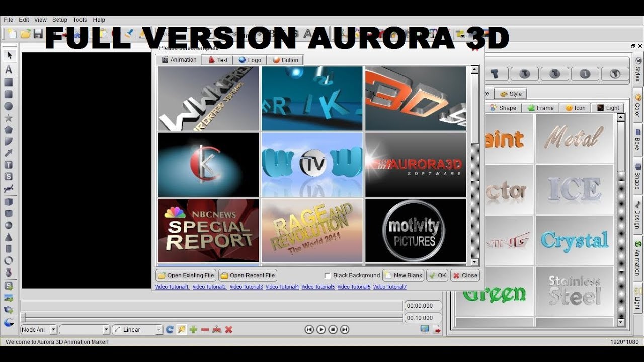Screen dimensions: 644x362
Task: Open the Light tab in styles panel
Action: click(608, 108)
